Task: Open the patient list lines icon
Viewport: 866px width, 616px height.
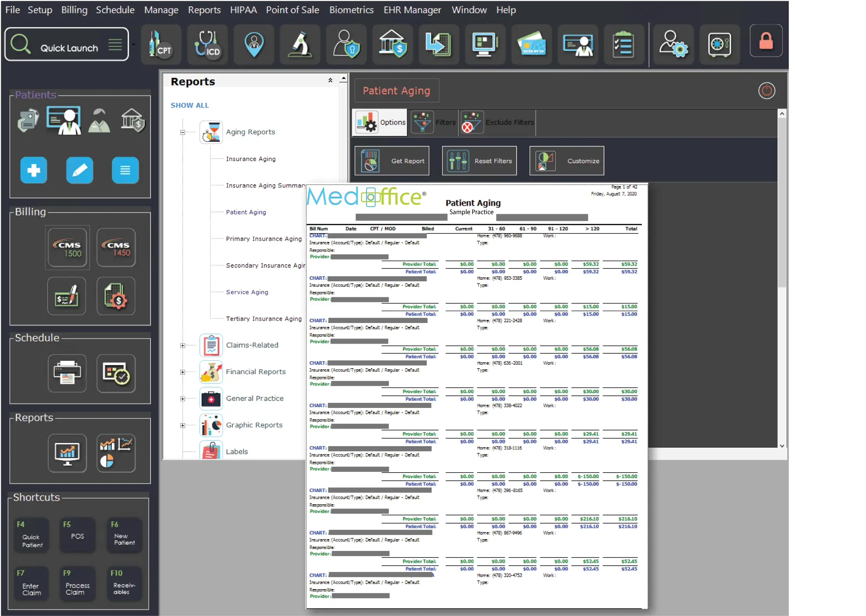Action: tap(125, 170)
